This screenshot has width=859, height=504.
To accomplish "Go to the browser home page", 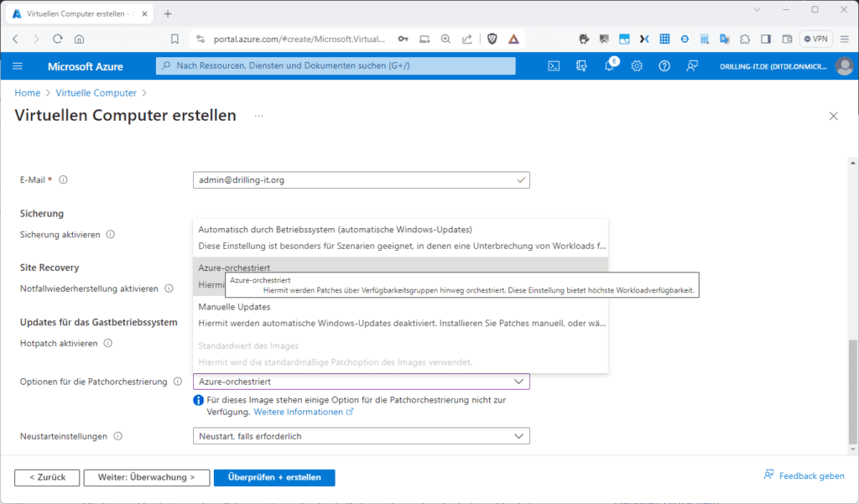I will point(80,39).
